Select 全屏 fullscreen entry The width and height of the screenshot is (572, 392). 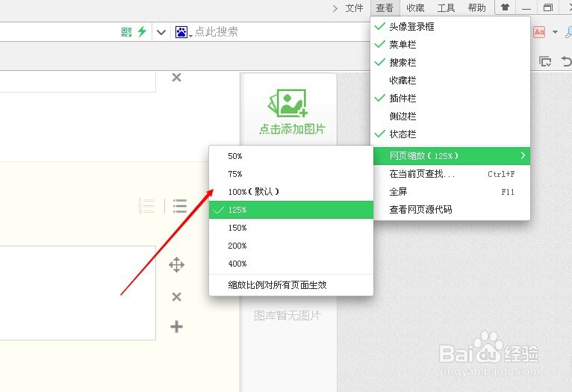[452, 192]
